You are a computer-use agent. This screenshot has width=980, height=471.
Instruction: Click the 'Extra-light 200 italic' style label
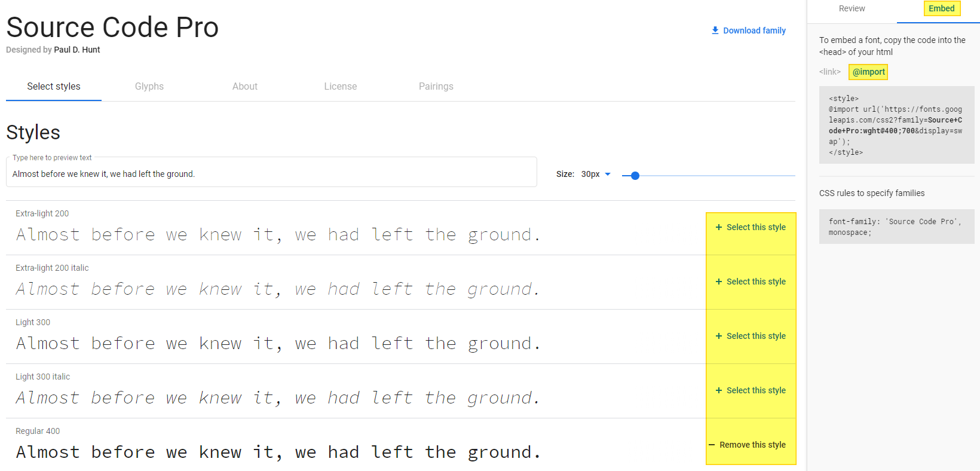coord(52,268)
